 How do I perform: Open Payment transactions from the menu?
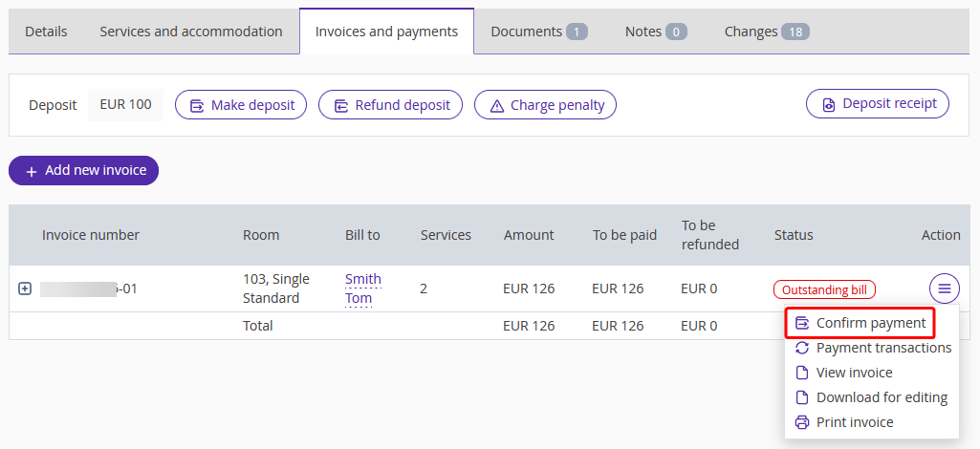(873, 348)
